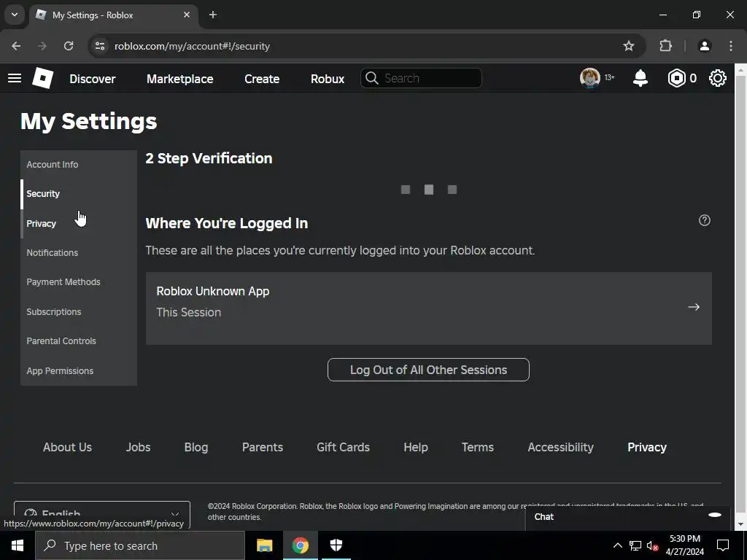Open the Roblox hamburger navigation menu

click(x=15, y=78)
